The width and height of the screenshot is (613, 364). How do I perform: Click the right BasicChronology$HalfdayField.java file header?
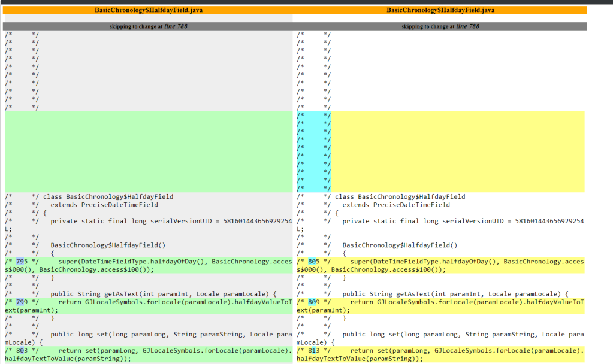[440, 10]
